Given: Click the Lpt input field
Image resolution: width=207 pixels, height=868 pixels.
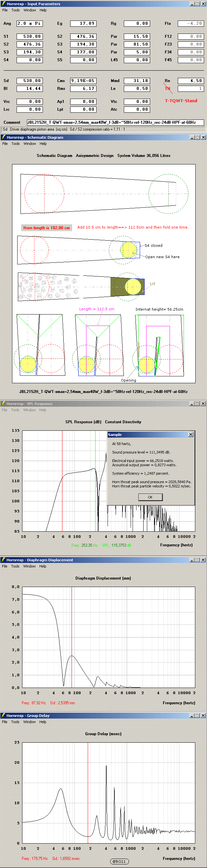Looking at the screenshot, I should tap(83, 109).
